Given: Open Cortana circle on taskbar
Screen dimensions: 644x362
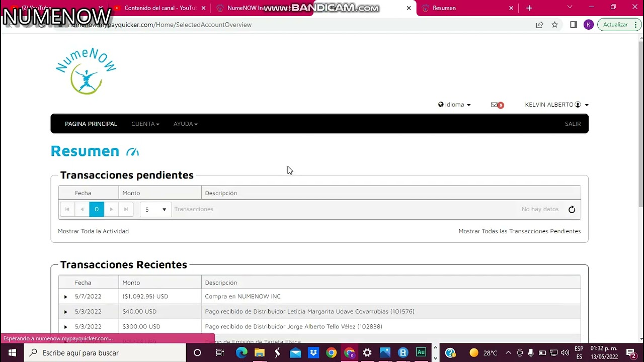Looking at the screenshot, I should tap(197, 353).
